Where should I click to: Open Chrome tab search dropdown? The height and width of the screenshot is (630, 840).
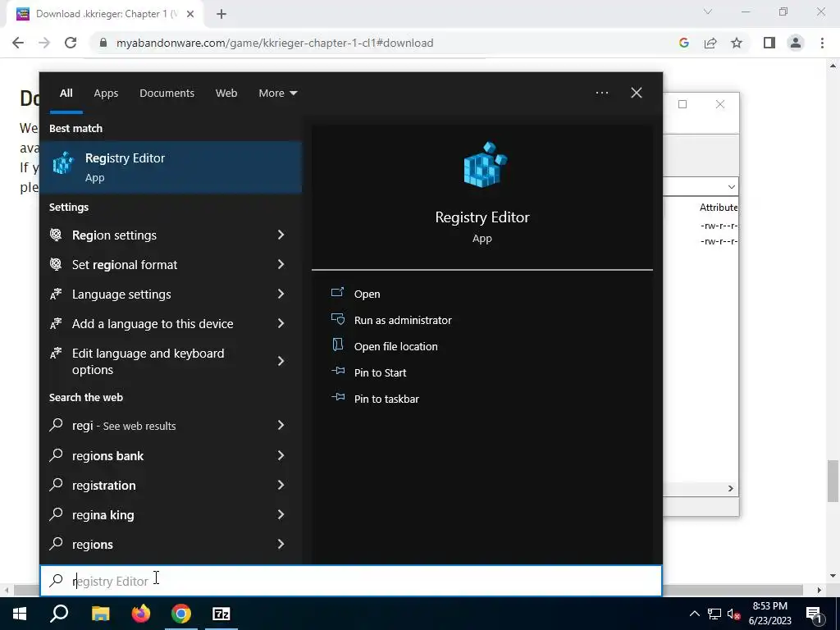click(708, 11)
